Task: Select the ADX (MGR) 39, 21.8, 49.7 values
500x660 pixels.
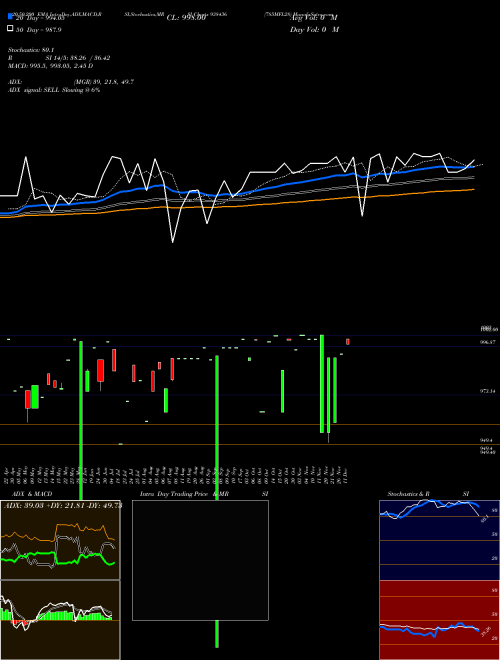Action: point(104,82)
